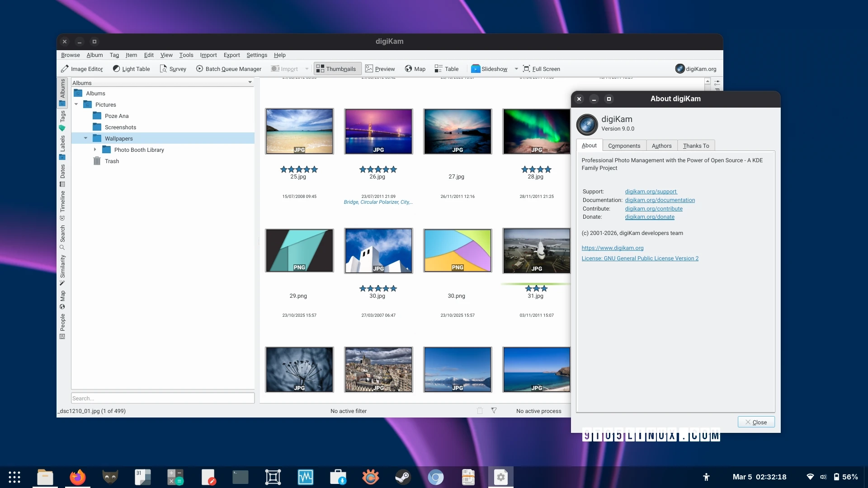Open the Survey tool
Viewport: 868px width, 488px height.
click(x=173, y=69)
